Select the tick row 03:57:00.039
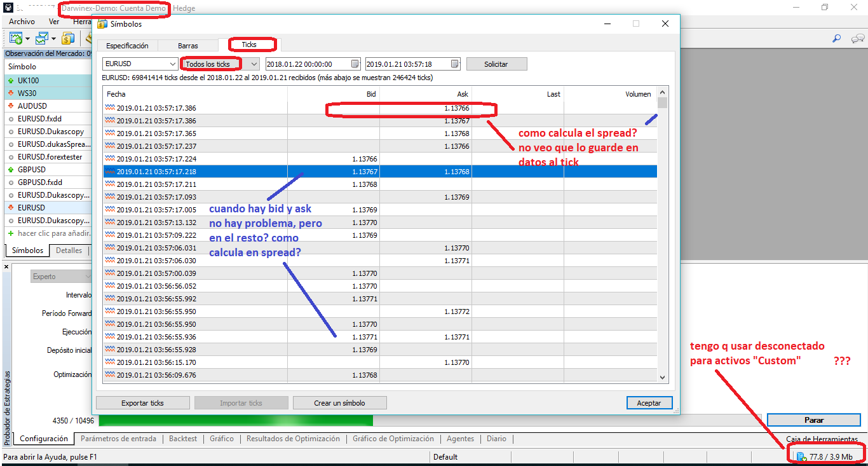The height and width of the screenshot is (466, 868). tap(380, 273)
